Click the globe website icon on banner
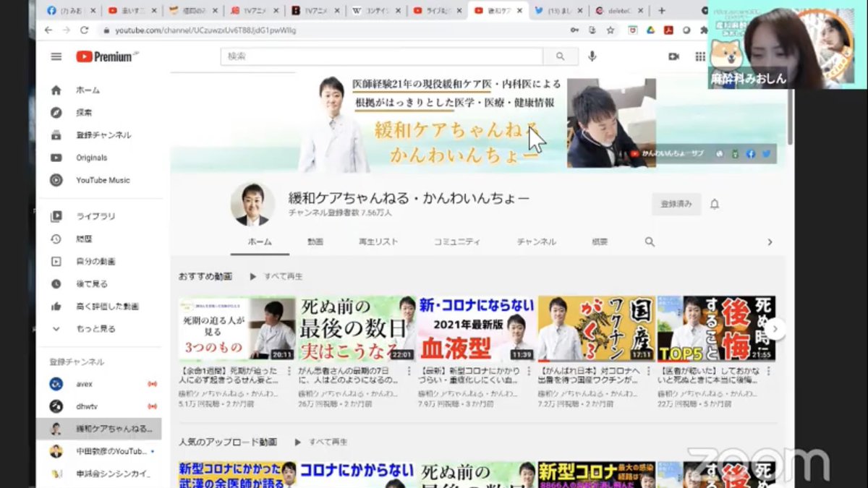Screen dimensions: 868x488 pos(720,154)
